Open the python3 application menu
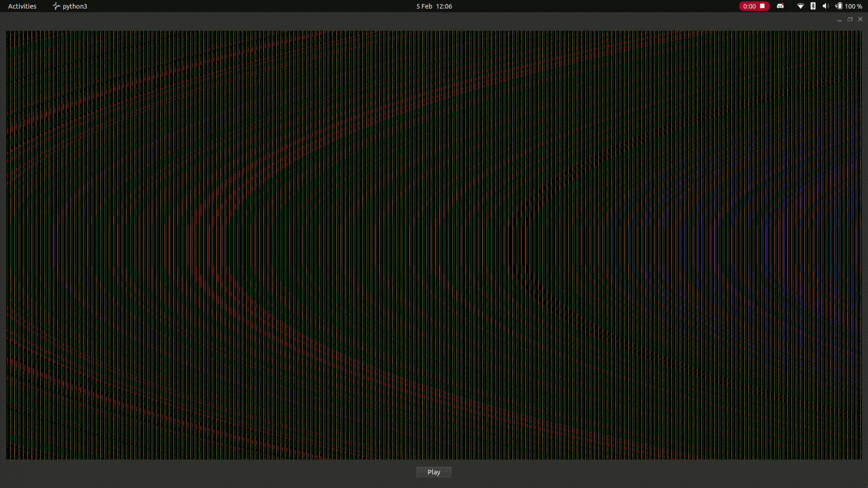Viewport: 868px width, 488px height. point(75,6)
